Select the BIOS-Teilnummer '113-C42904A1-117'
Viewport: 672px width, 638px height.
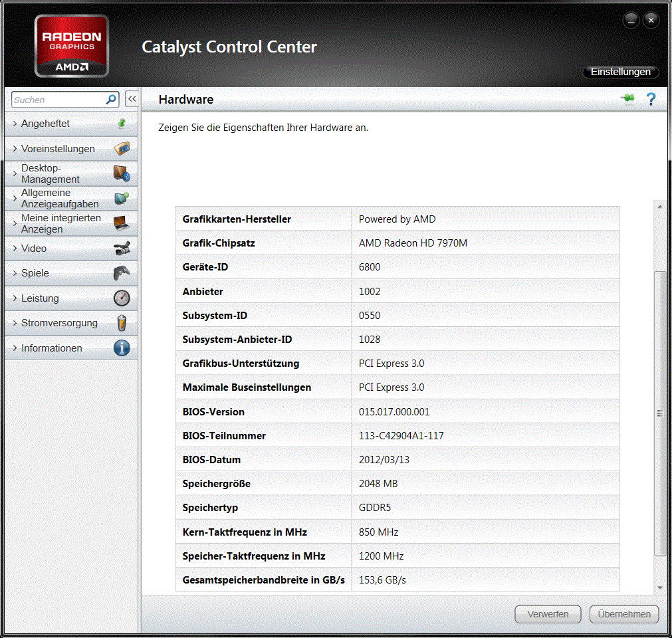401,436
